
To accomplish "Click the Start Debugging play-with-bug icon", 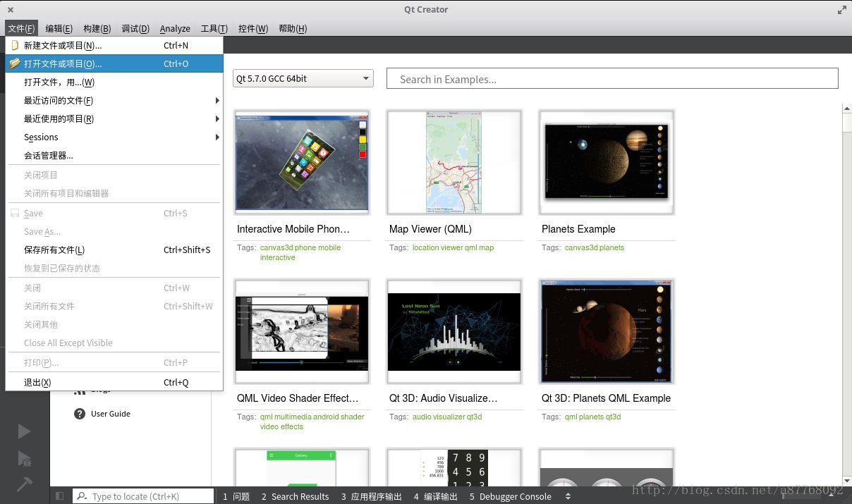I will point(25,459).
